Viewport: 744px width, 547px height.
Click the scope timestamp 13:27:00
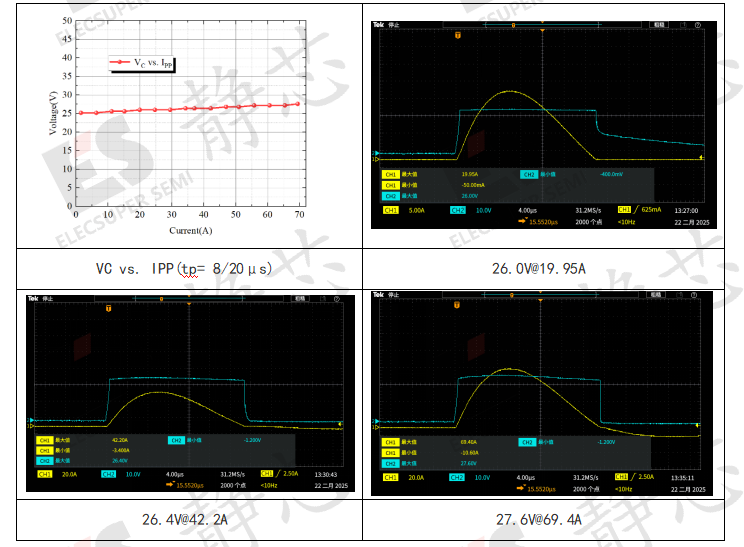pos(686,211)
